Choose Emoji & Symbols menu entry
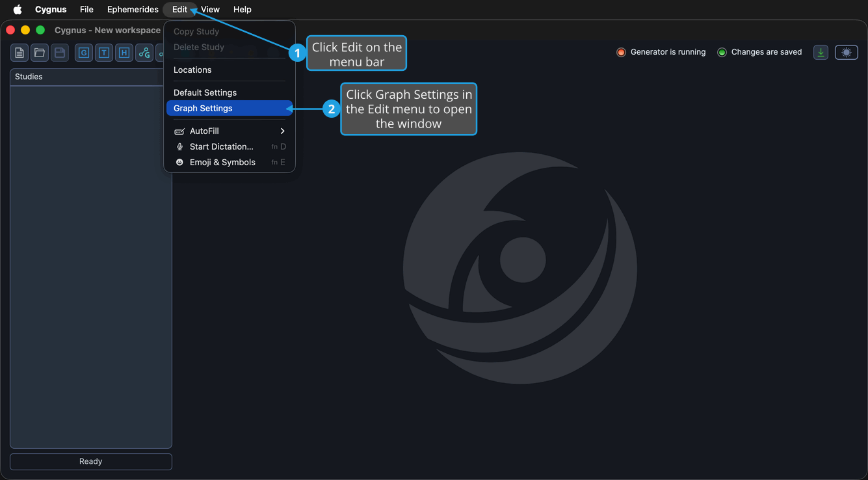 tap(230, 163)
